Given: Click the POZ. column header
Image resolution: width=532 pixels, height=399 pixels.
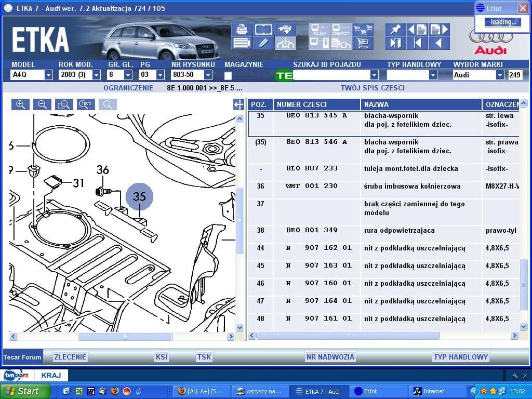Looking at the screenshot, I should [260, 104].
